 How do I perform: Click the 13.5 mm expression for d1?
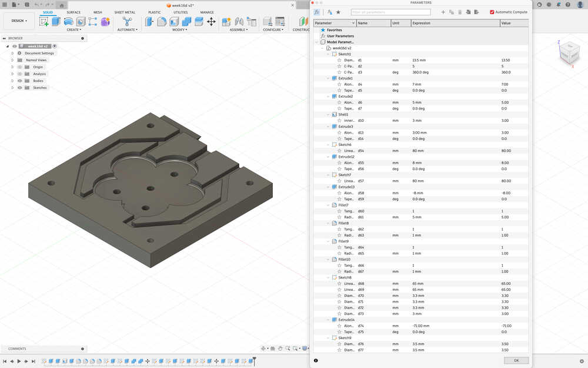419,60
